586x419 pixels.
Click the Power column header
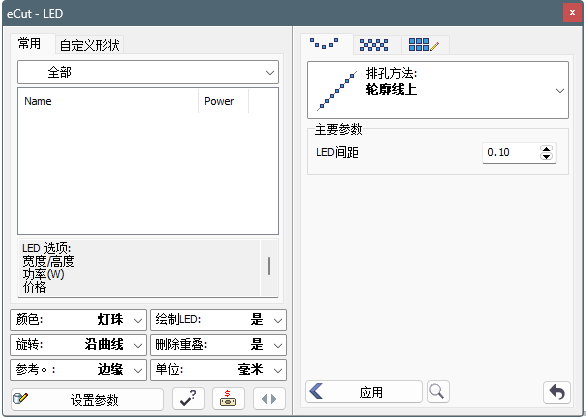point(223,101)
